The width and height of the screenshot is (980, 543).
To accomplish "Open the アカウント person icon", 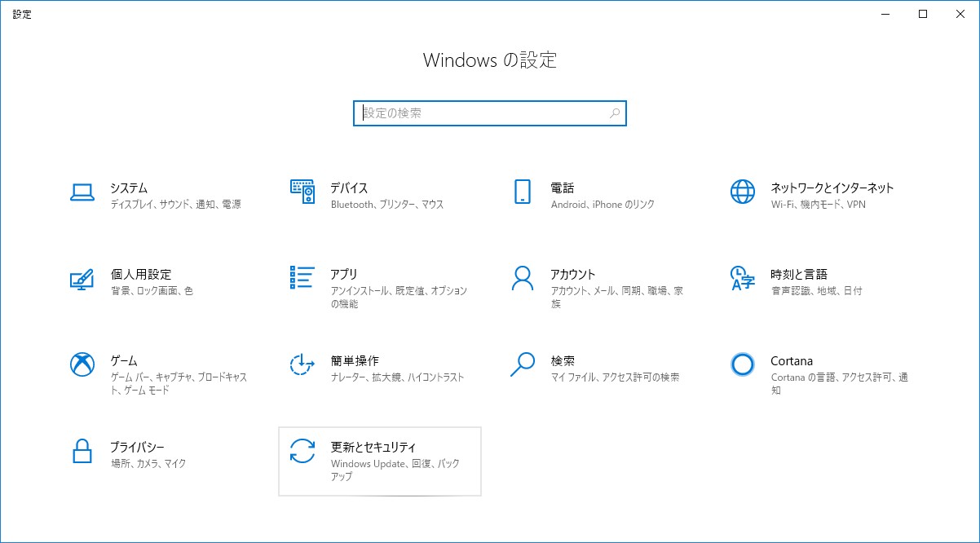I will point(523,278).
